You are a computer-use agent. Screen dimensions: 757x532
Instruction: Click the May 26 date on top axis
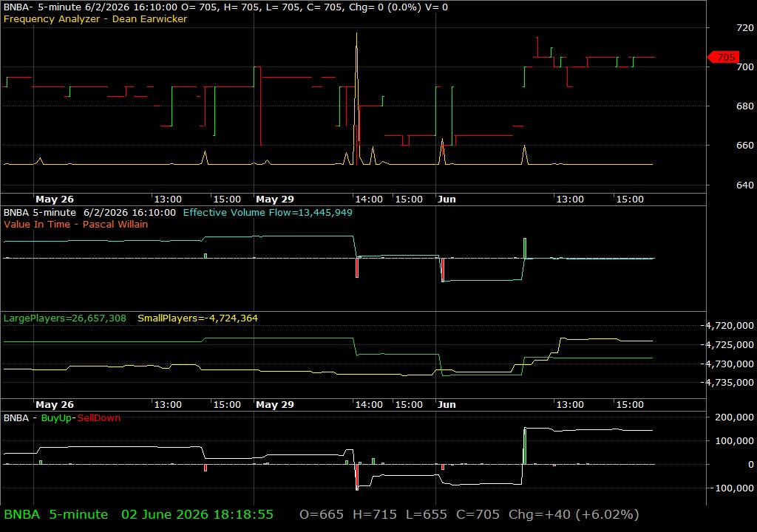[x=55, y=199]
